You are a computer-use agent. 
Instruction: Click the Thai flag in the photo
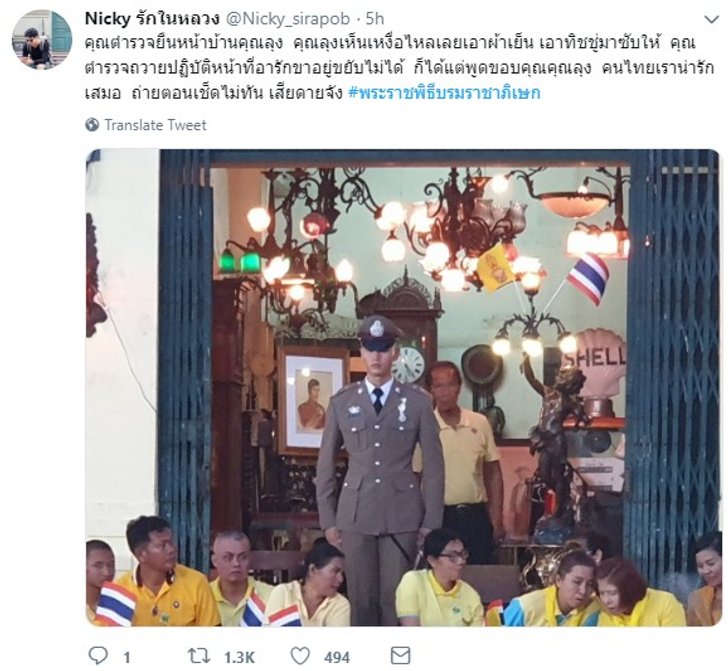click(588, 279)
